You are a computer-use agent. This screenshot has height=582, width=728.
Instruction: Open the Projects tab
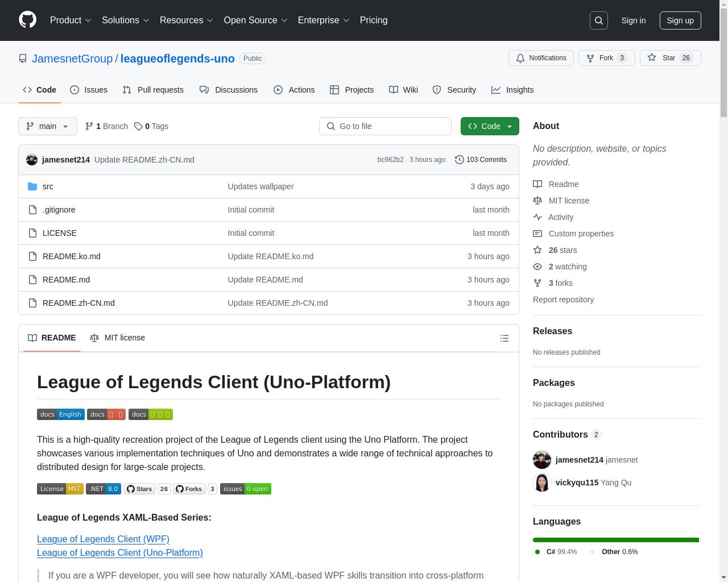pyautogui.click(x=352, y=90)
